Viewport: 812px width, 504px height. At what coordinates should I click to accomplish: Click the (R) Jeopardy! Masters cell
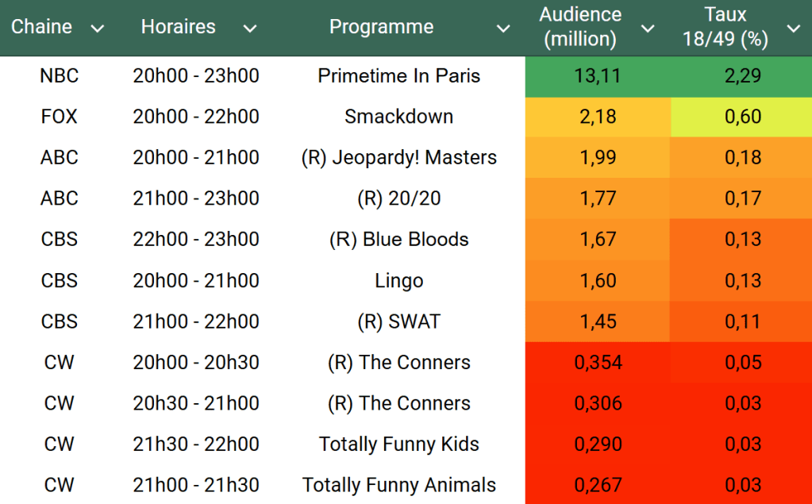399,158
